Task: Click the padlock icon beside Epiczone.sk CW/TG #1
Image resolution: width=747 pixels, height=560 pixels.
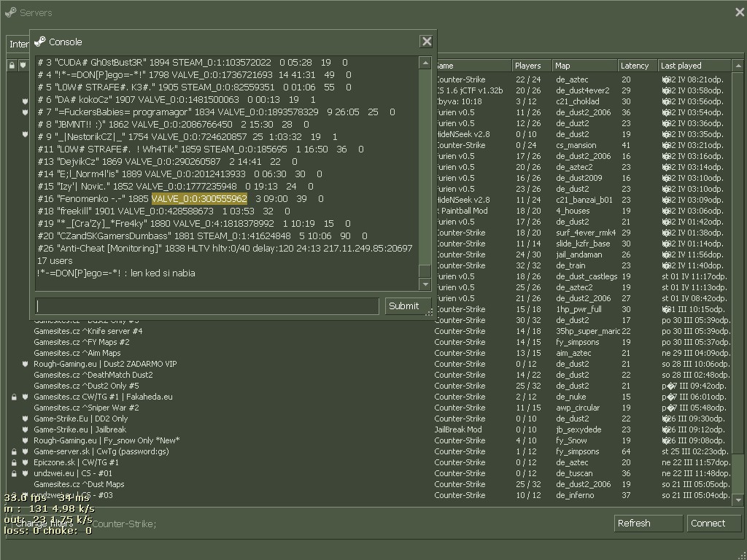Action: (14, 462)
